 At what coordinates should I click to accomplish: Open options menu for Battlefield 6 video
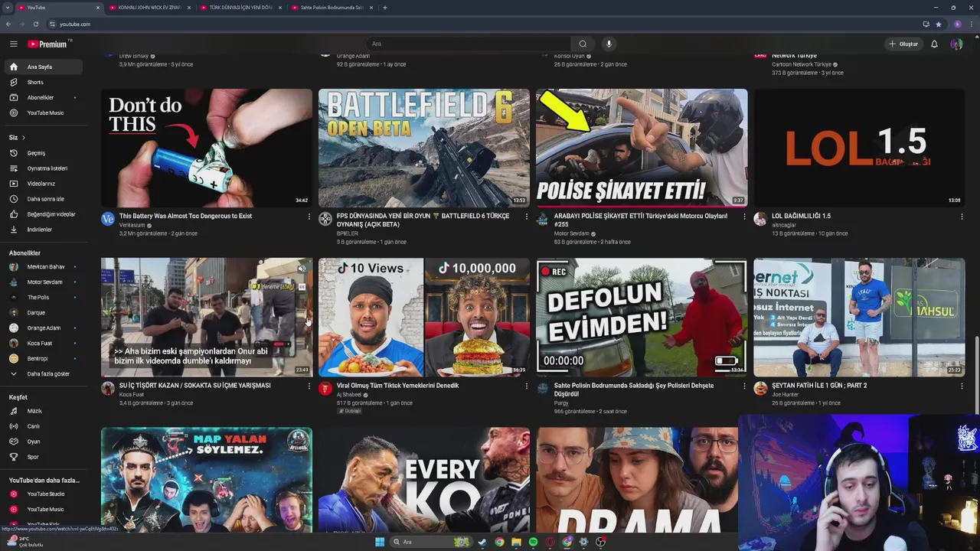tap(527, 217)
